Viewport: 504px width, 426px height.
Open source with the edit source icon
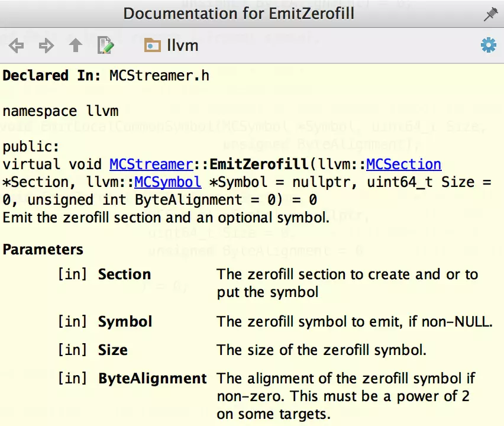(105, 46)
